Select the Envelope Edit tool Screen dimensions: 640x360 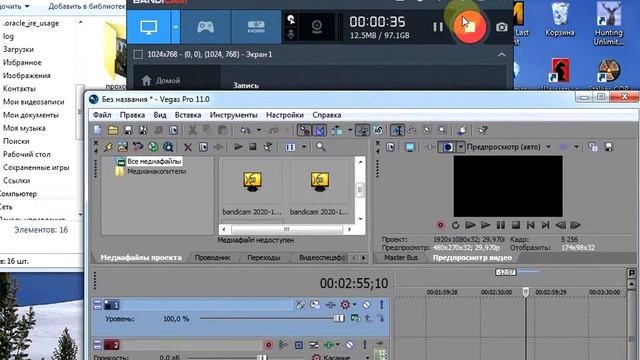(412, 130)
